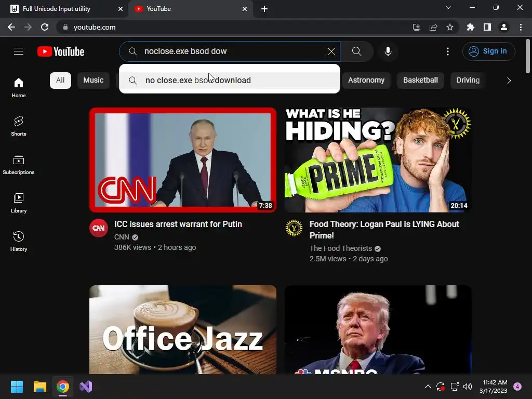Open 'ICC issues arrest warrant for Putin' title
Image resolution: width=532 pixels, height=399 pixels.
(x=178, y=224)
